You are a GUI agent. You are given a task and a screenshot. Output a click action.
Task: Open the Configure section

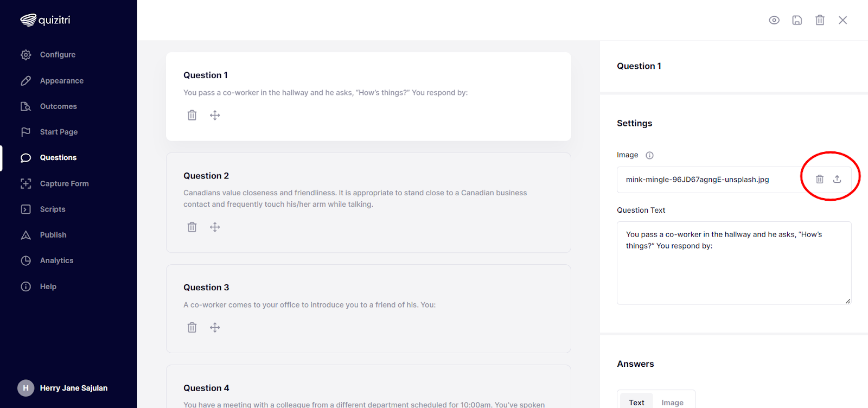click(58, 55)
